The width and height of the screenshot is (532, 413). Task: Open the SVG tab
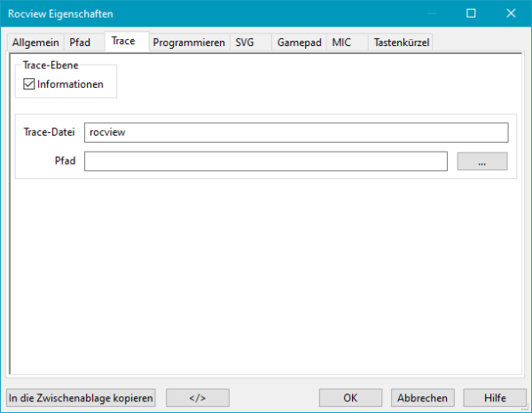245,43
